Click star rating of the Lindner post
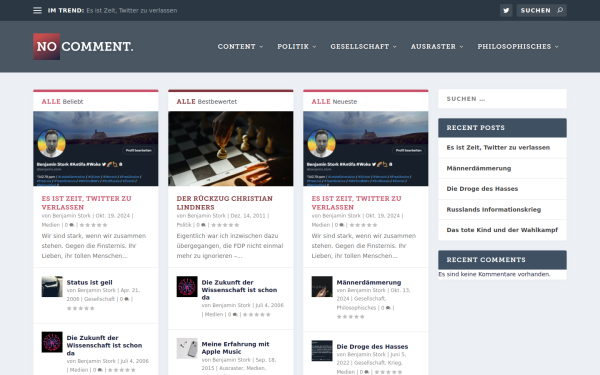Image resolution: width=600 pixels, height=375 pixels. (x=225, y=225)
